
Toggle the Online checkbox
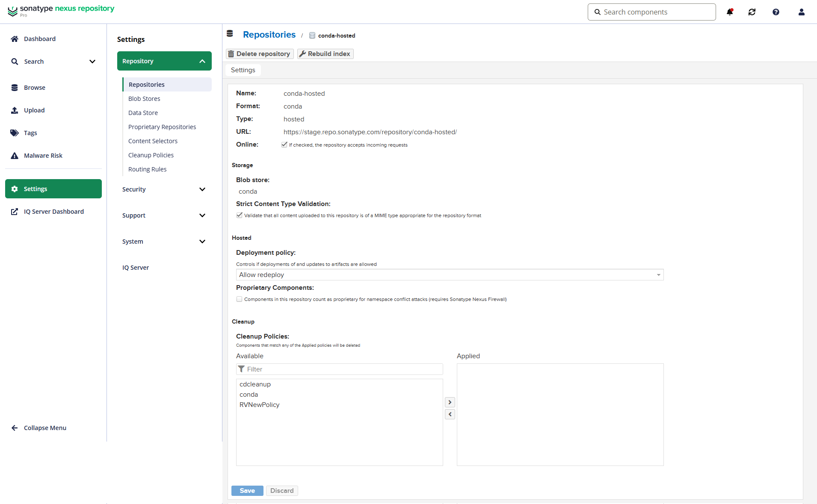pyautogui.click(x=284, y=145)
